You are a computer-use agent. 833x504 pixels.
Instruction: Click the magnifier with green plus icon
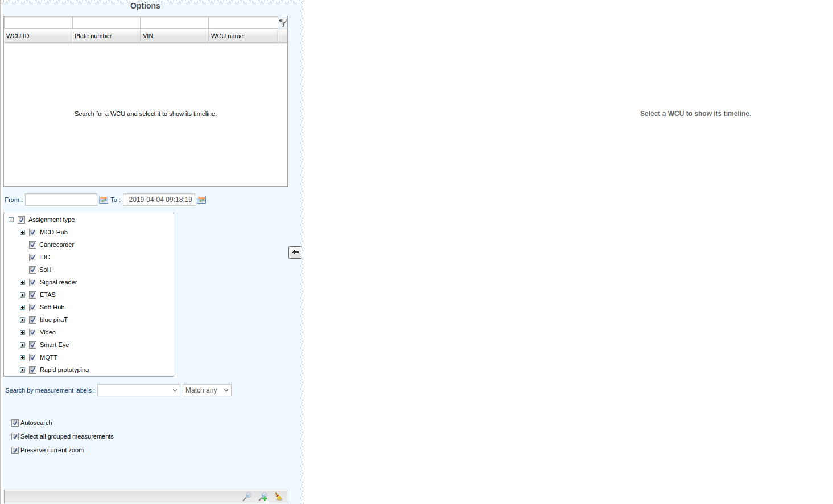pyautogui.click(x=263, y=497)
